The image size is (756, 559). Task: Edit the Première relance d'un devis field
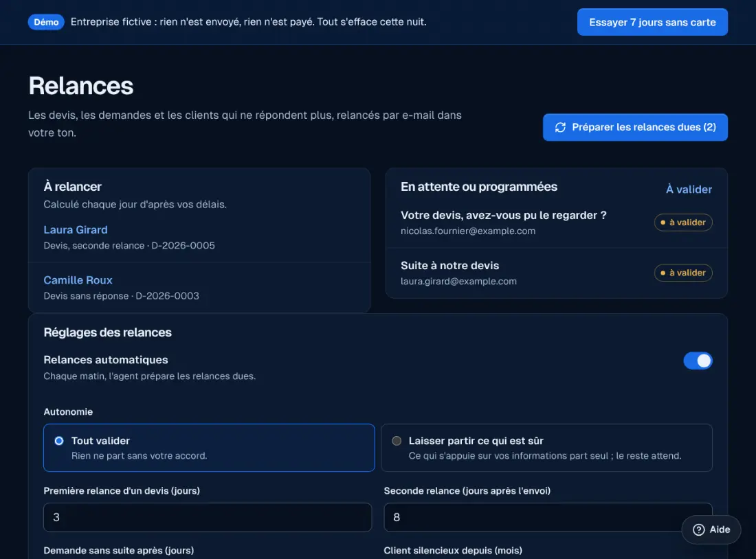[208, 517]
